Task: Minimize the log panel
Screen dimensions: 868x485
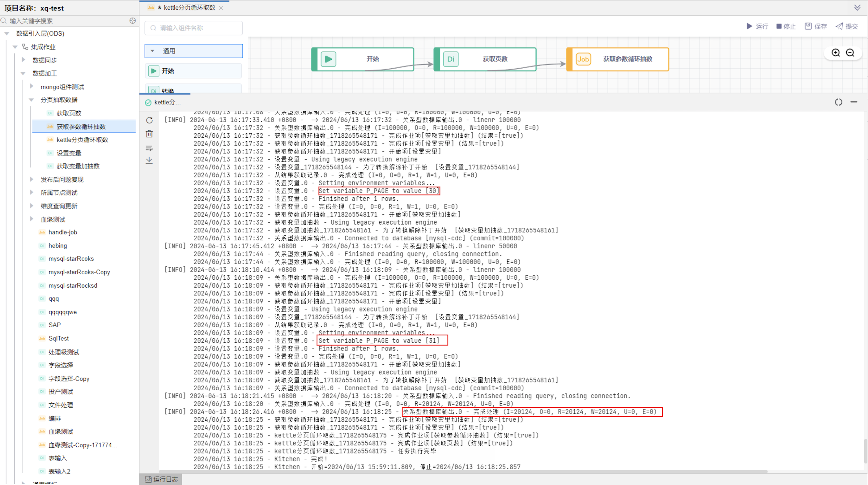Action: pos(853,102)
